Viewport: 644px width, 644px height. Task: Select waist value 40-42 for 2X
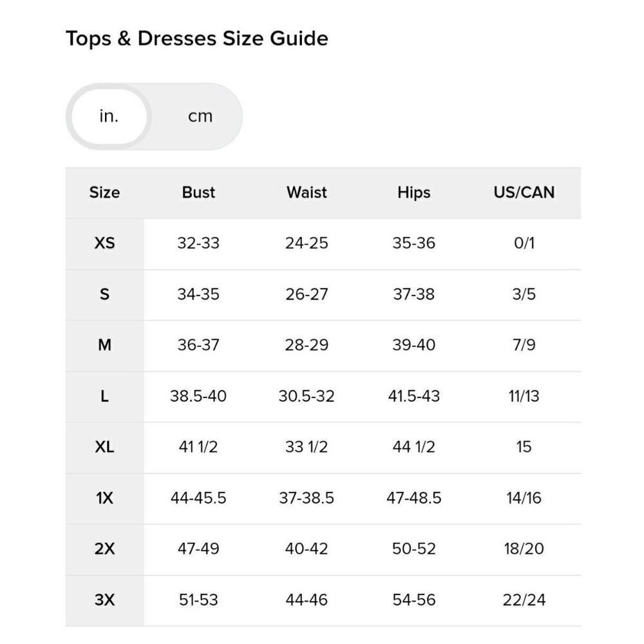(307, 549)
